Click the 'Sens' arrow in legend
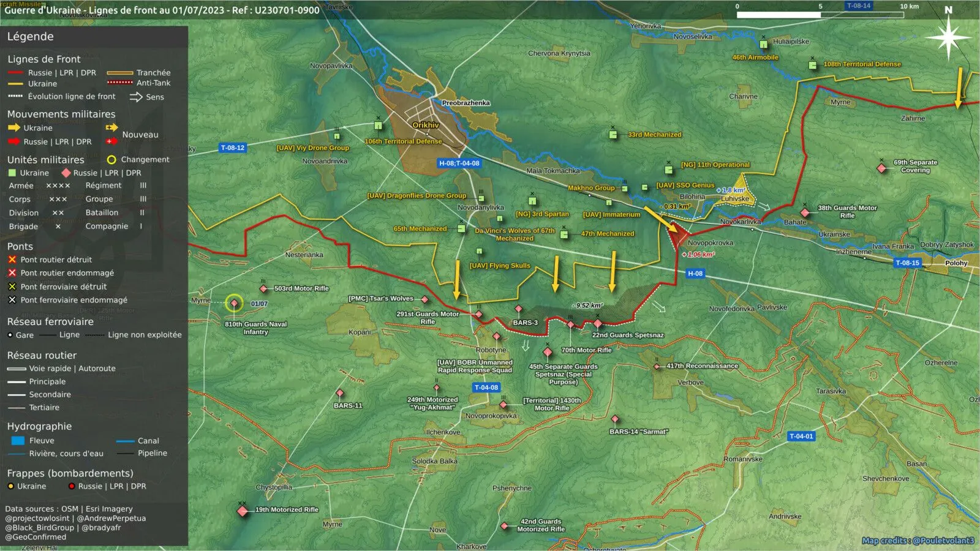The height and width of the screenshot is (551, 980). [x=136, y=97]
